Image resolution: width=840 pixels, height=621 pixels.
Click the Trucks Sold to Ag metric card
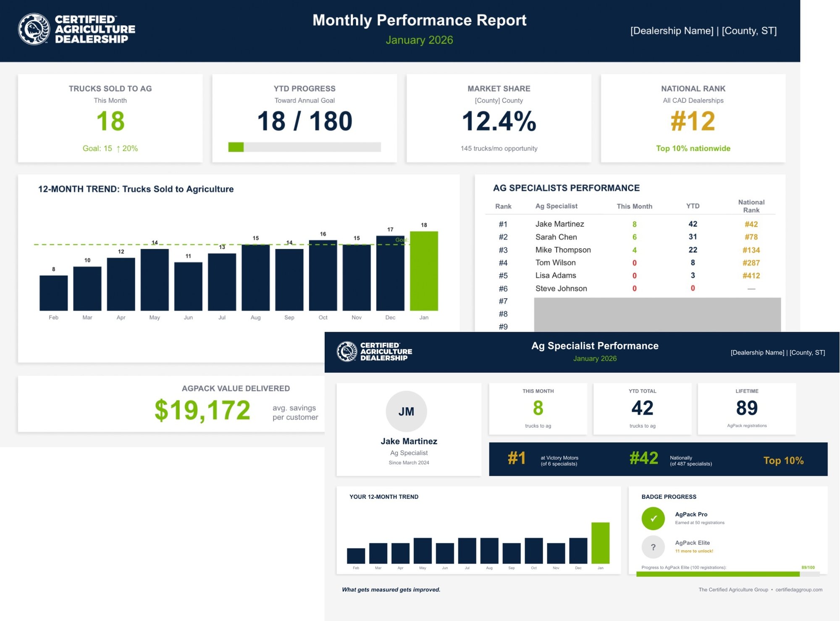pos(110,118)
